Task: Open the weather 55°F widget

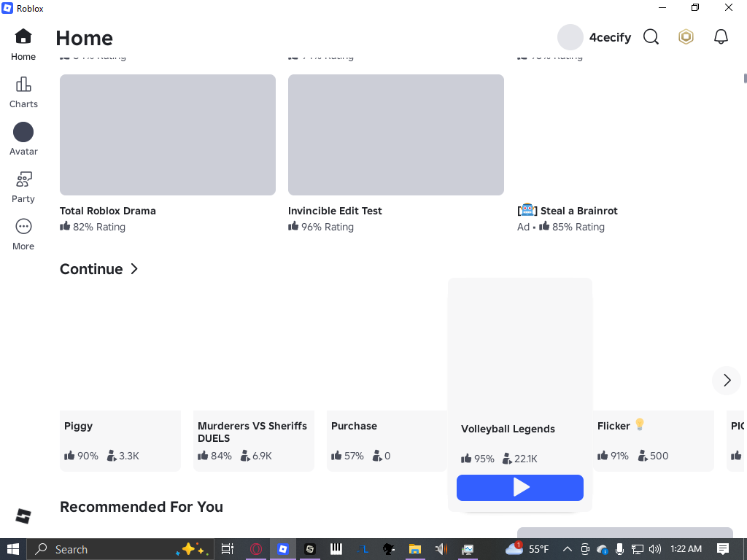Action: pyautogui.click(x=527, y=549)
